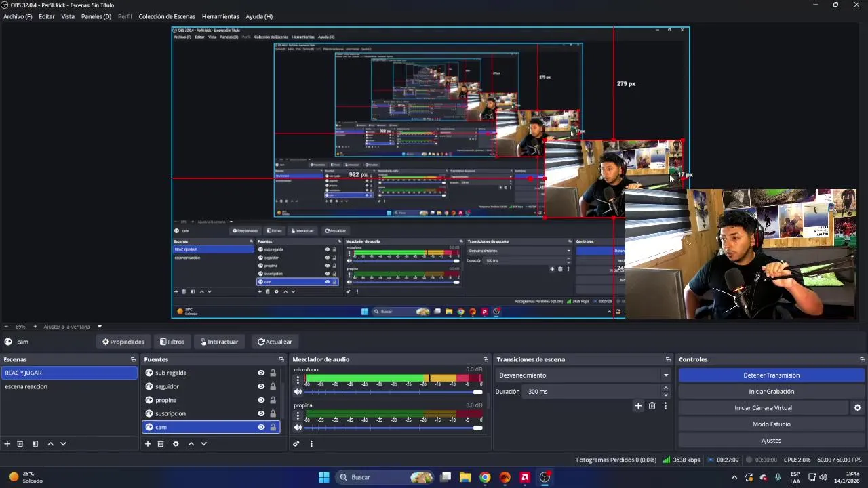Click OBS Studio icon in taskbar

coord(545,477)
